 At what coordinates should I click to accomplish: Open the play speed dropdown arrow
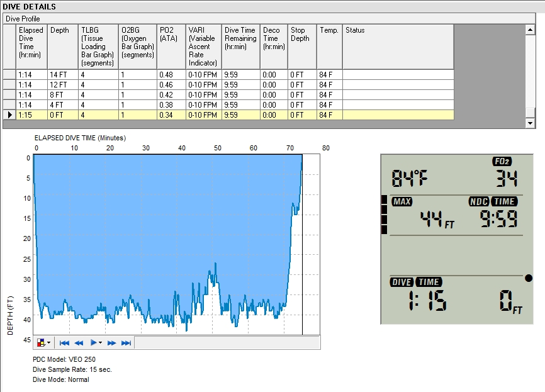click(x=100, y=343)
